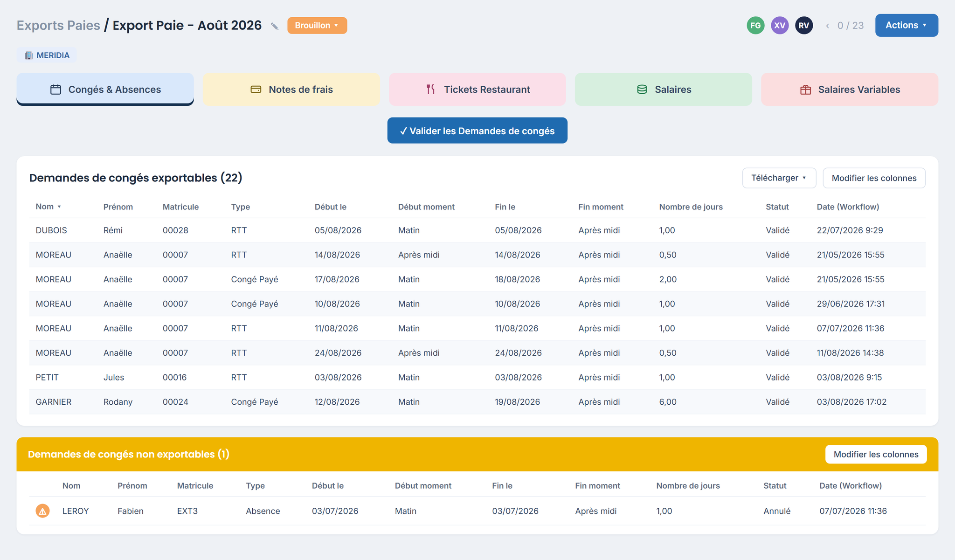
Task: Click Modifier les colonnes in exportables table
Action: (x=874, y=178)
